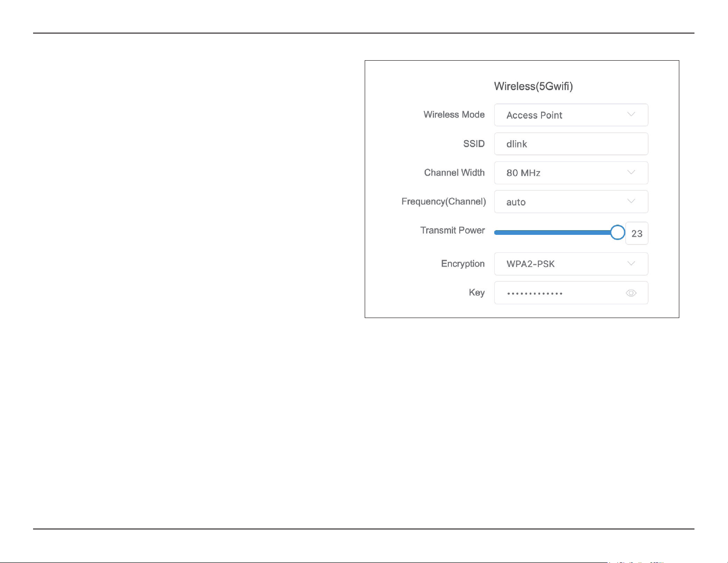728x563 pixels.
Task: Click the chevron arrow in Encryption
Action: click(631, 263)
